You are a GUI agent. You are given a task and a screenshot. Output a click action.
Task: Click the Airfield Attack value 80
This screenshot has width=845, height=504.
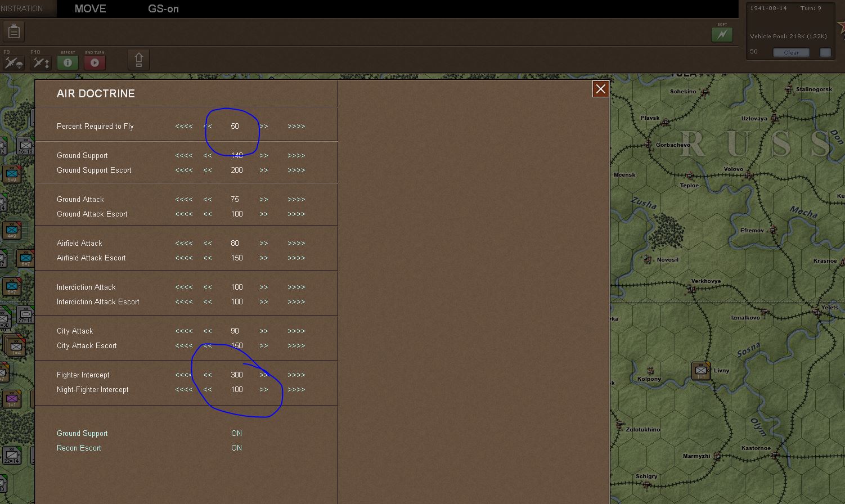[x=235, y=243]
